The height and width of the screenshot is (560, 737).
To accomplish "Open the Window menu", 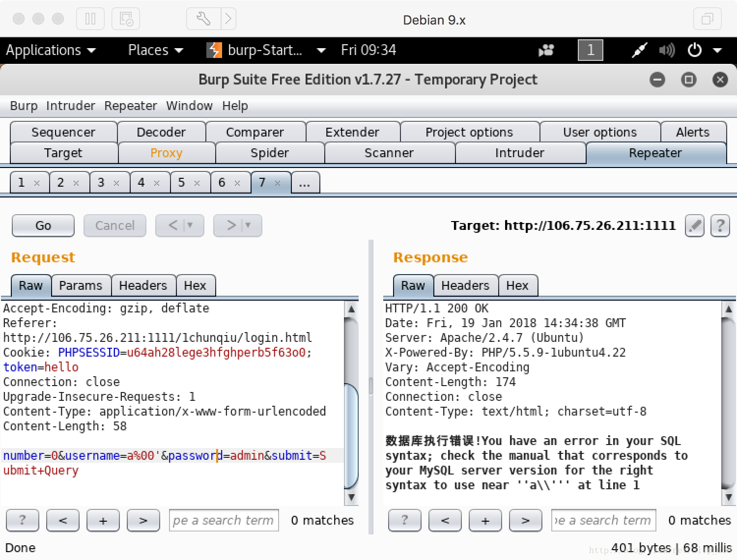I will pyautogui.click(x=189, y=106).
